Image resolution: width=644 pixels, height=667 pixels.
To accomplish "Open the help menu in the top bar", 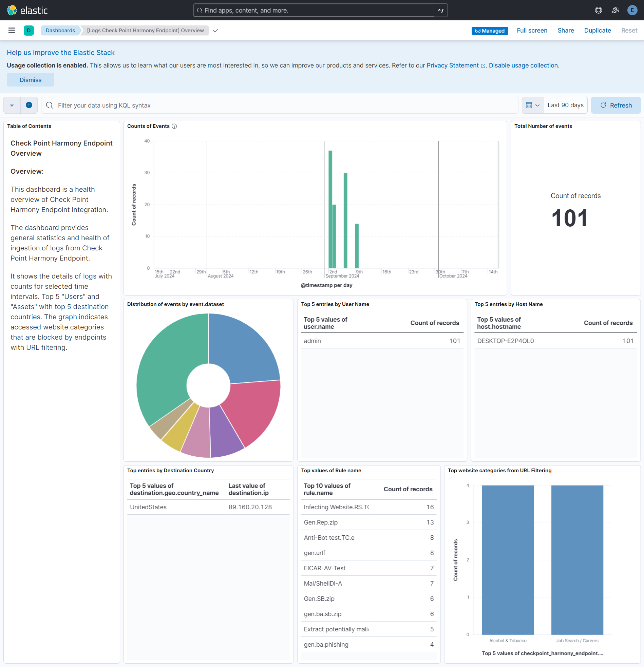I will coord(599,10).
